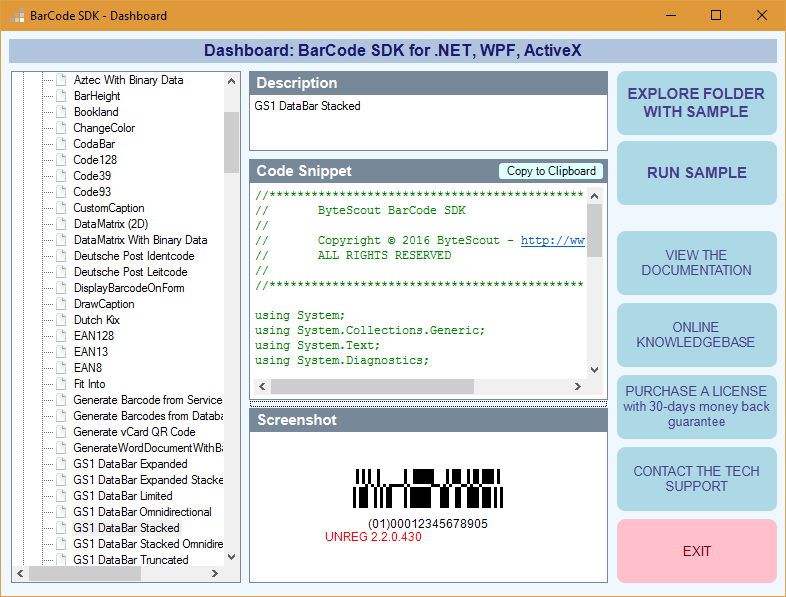The image size is (786, 597).
Task: Open the Online Knowledgebase
Action: (x=696, y=335)
